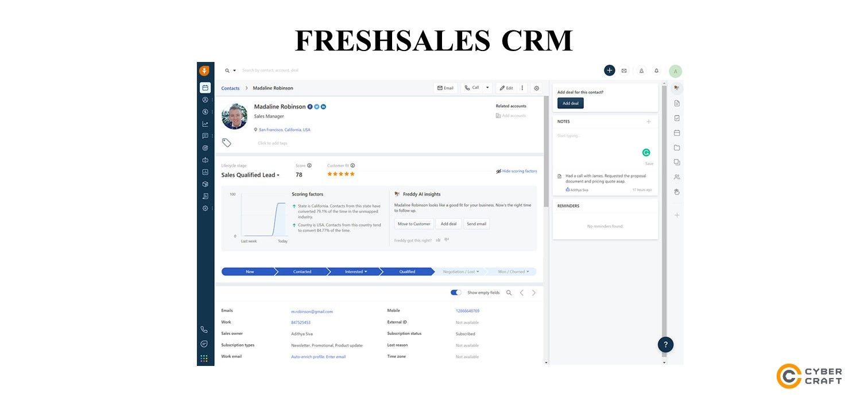Open the phone dialer icon at sidebar bottom
The width and height of the screenshot is (868, 413).
click(204, 330)
